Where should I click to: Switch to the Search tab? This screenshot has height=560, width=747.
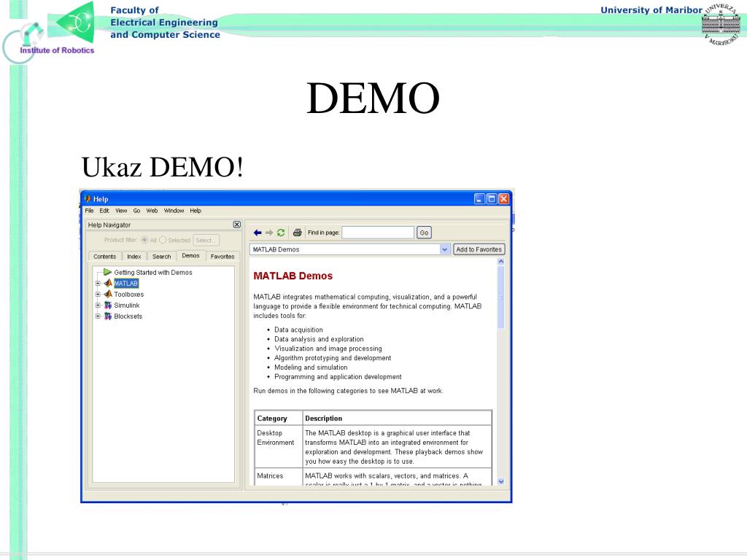161,256
